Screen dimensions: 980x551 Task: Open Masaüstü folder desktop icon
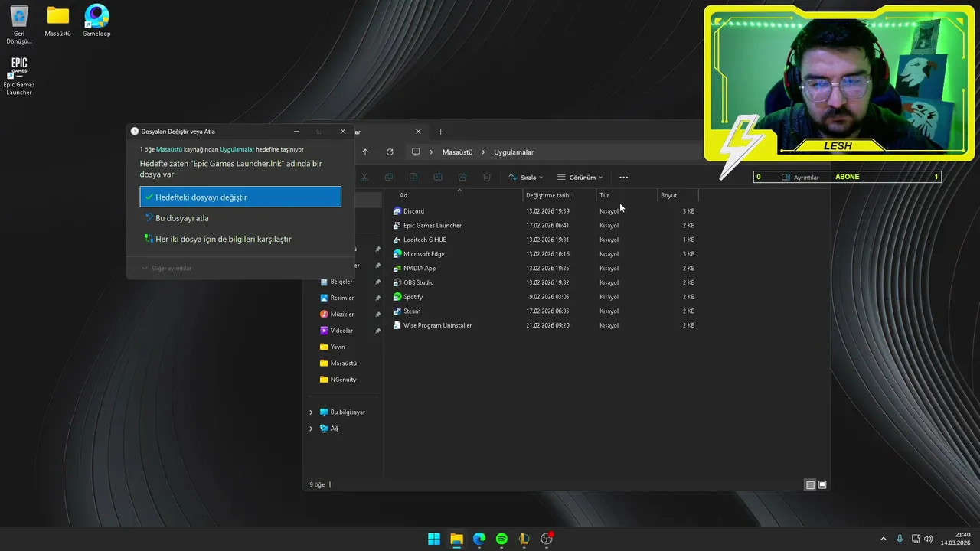tap(57, 21)
